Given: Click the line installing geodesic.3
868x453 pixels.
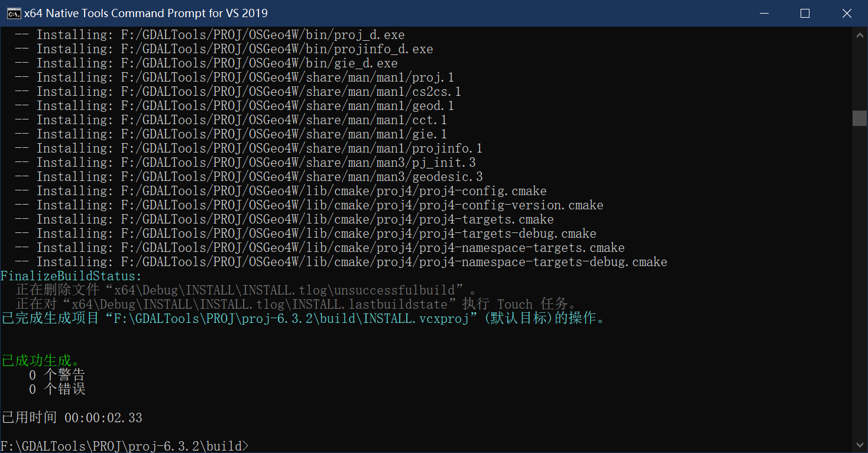Looking at the screenshot, I should (x=249, y=177).
